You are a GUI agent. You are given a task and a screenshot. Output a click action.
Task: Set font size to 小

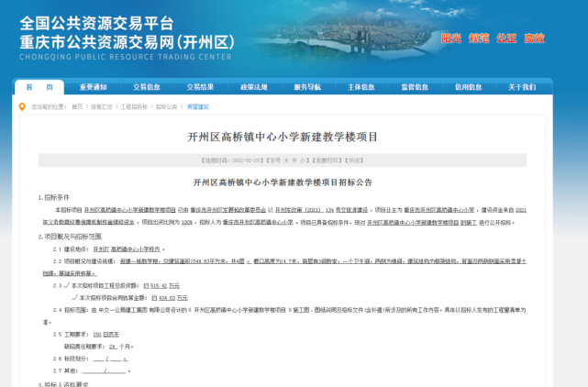[302, 160]
